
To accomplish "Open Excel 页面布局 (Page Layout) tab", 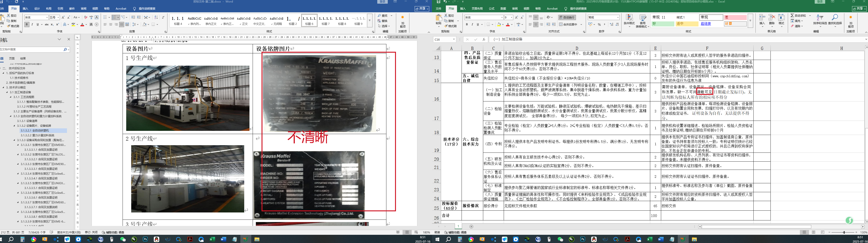I will 477,8.
